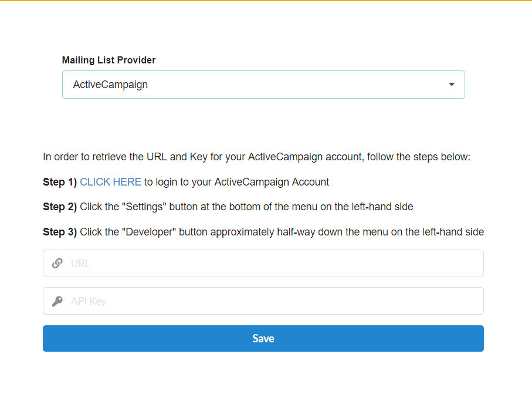532x411 pixels.
Task: Click the yellow bar at top of page
Action: point(266,1)
